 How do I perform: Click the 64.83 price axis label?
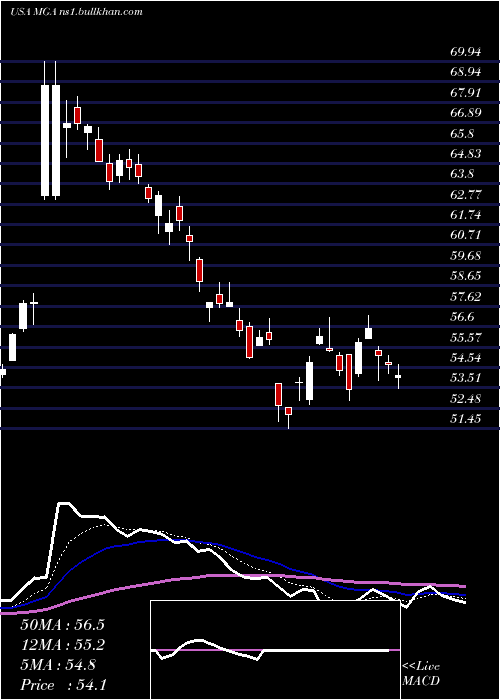pos(466,154)
